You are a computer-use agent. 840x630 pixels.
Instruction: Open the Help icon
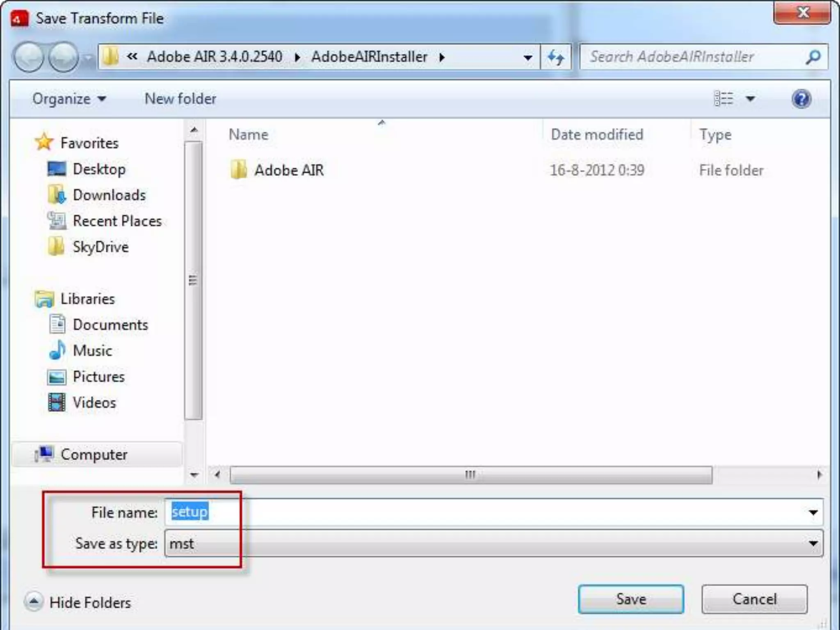tap(801, 99)
